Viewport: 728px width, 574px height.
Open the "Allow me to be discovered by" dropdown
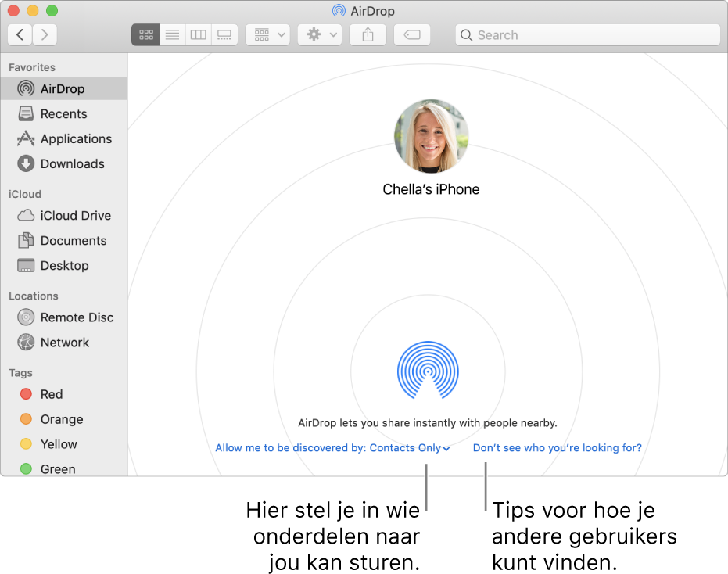(332, 447)
